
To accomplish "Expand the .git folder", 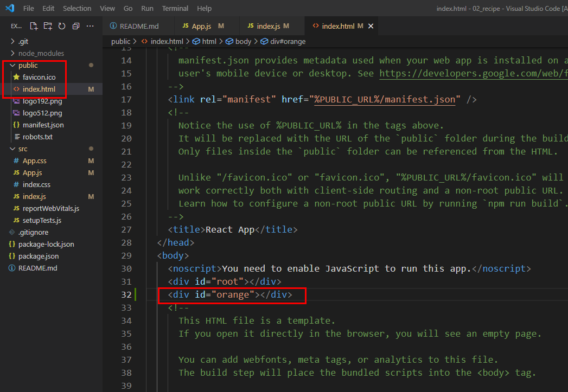I will [x=51, y=41].
